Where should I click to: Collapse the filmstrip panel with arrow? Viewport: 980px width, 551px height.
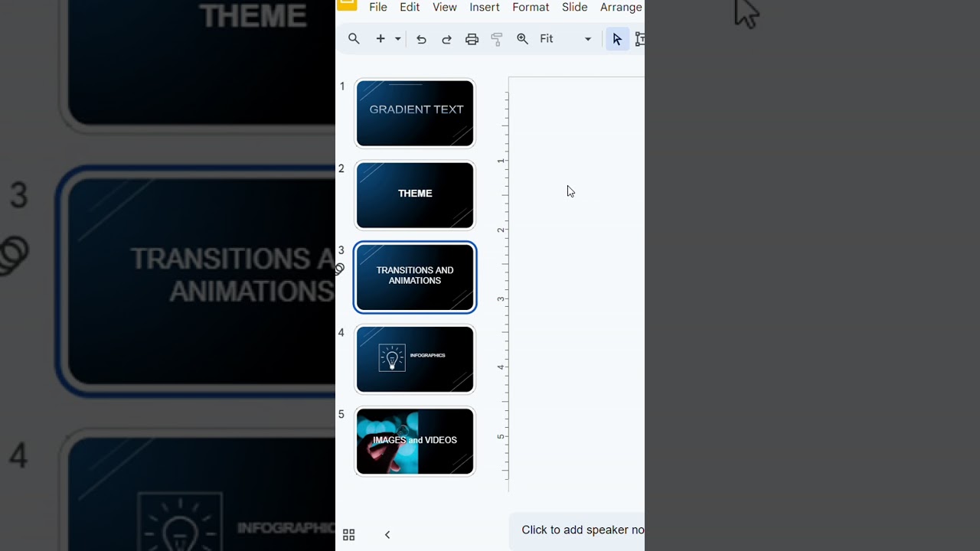click(387, 535)
